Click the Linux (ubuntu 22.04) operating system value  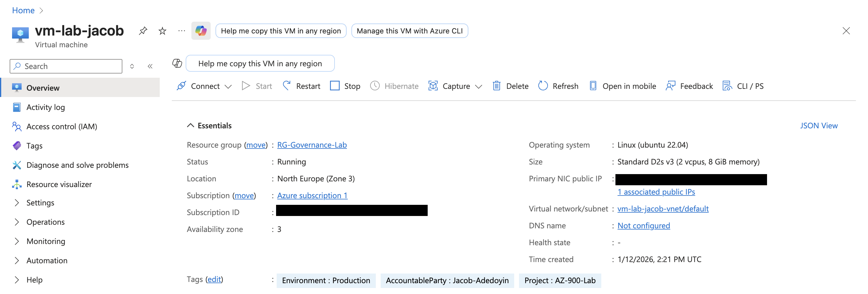coord(653,145)
